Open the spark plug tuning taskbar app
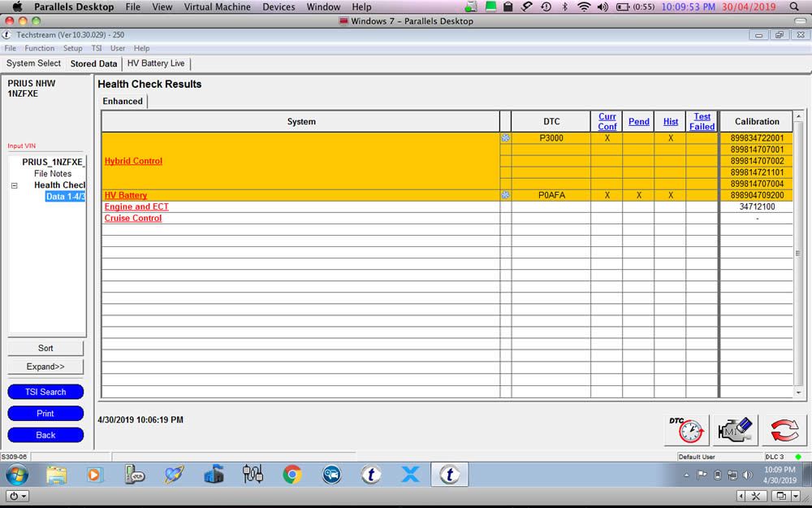The width and height of the screenshot is (812, 508). point(253,475)
